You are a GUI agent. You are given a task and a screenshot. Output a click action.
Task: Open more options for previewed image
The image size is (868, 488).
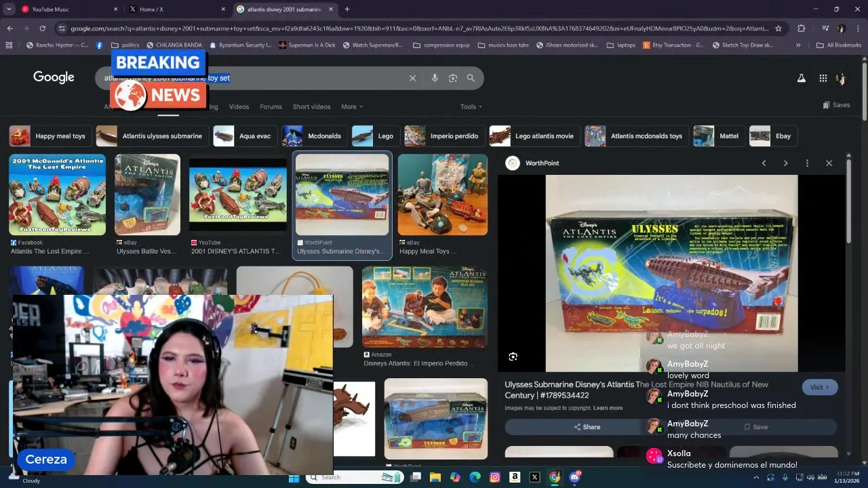coord(807,163)
